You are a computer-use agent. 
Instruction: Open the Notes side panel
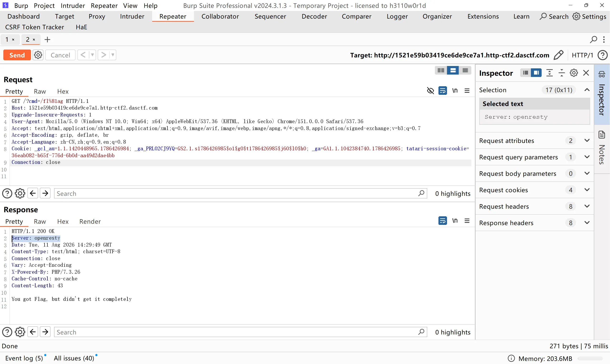click(602, 148)
